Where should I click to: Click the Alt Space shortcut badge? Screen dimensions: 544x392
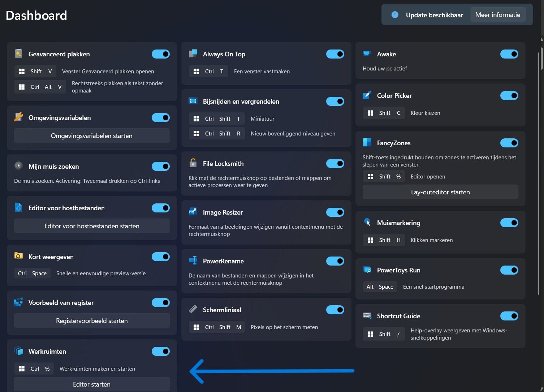pos(380,287)
